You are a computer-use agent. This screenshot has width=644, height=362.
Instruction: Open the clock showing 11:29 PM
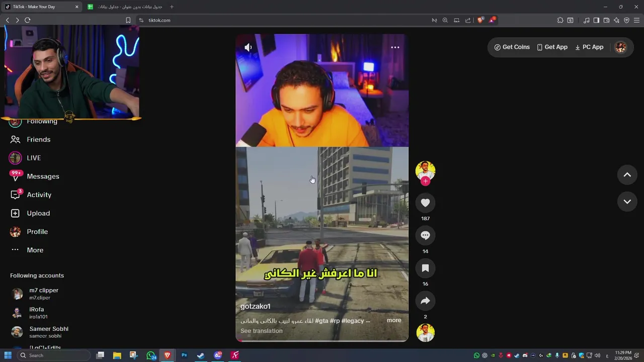623,355
